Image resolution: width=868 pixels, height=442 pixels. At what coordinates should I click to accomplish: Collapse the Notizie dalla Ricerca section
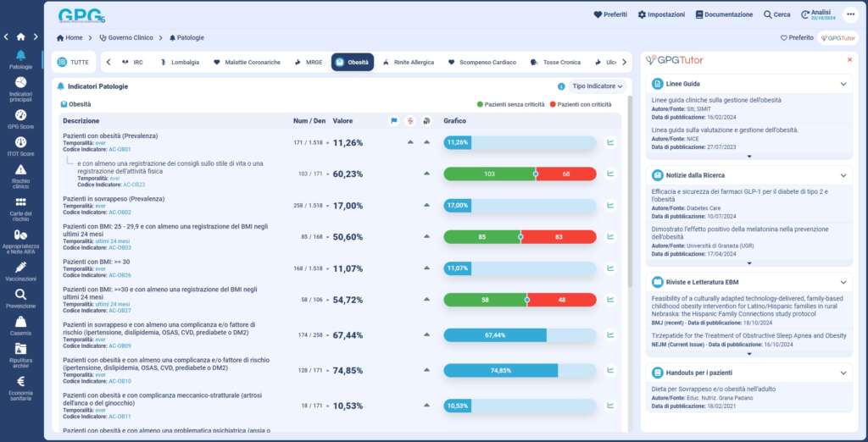click(843, 174)
